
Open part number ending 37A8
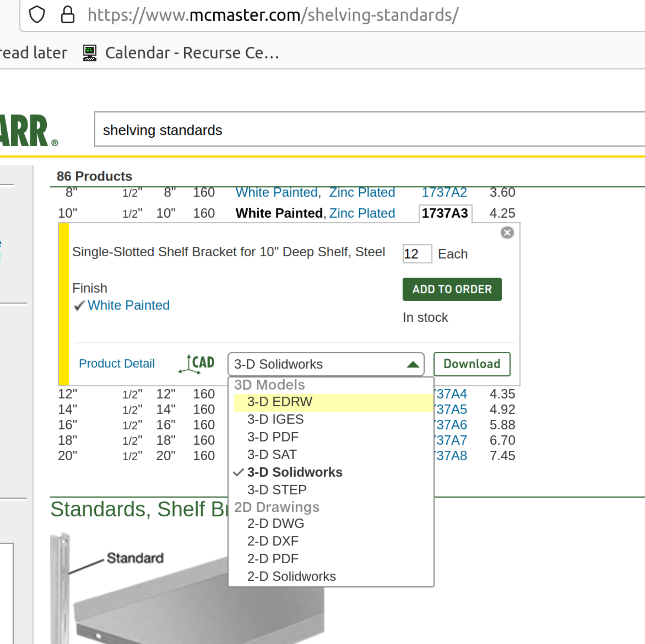click(450, 456)
